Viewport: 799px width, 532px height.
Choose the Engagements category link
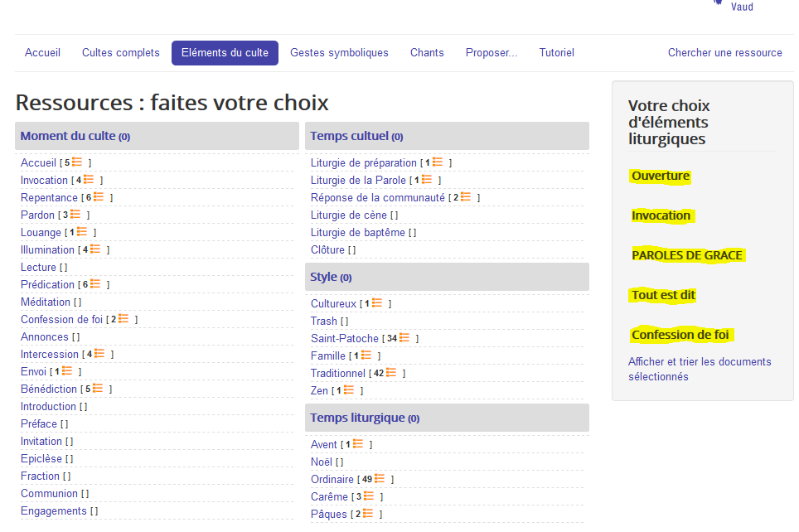click(x=54, y=510)
